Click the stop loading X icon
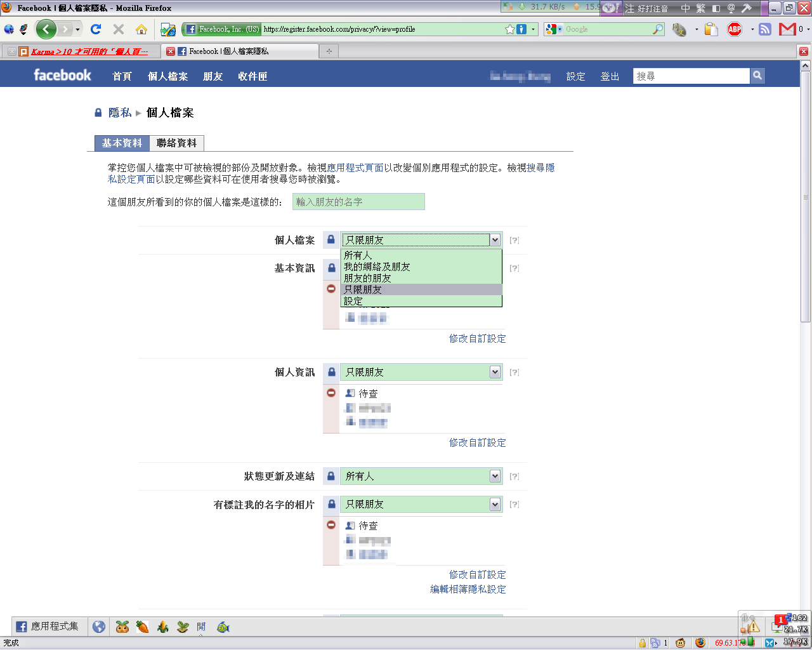Viewport: 812px width, 650px height. (x=118, y=29)
